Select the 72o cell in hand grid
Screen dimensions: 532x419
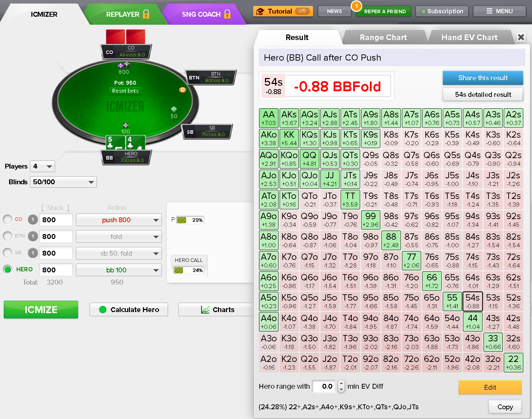pyautogui.click(x=411, y=363)
